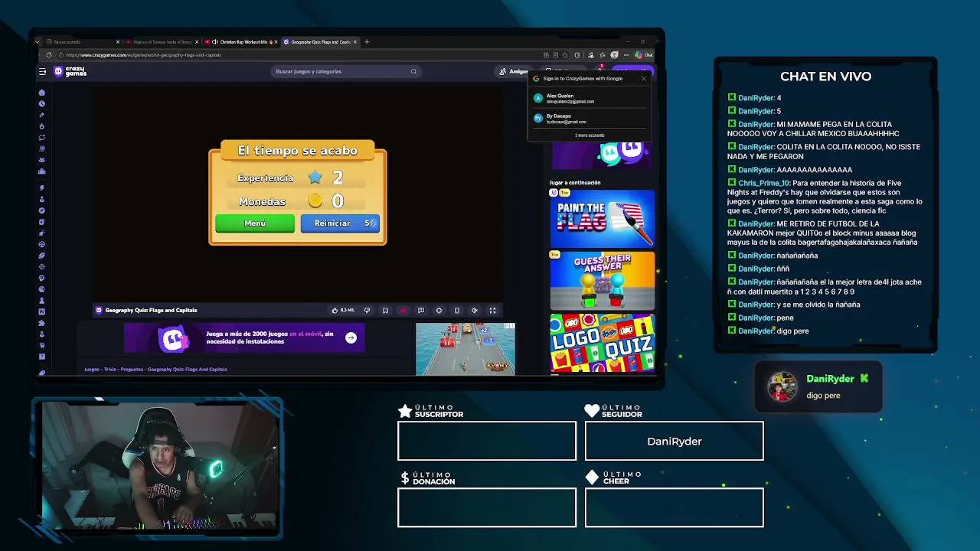Bookmark the Geography Quiz game
The height and width of the screenshot is (551, 980).
[x=385, y=310]
